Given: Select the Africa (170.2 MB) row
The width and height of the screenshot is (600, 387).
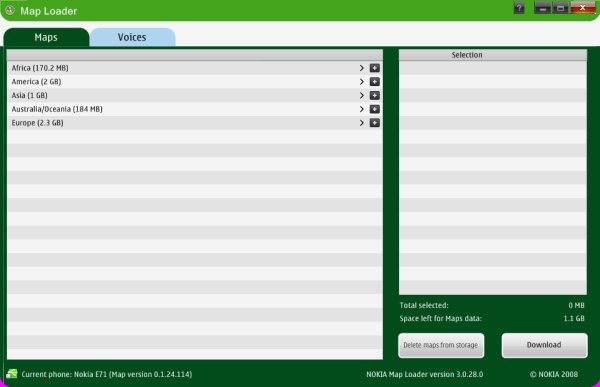Looking at the screenshot, I should 195,68.
